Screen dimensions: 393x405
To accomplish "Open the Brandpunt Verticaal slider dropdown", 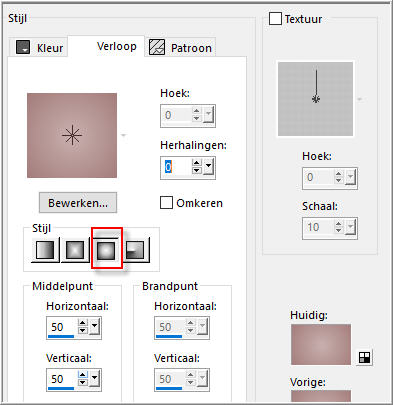I will [202, 378].
